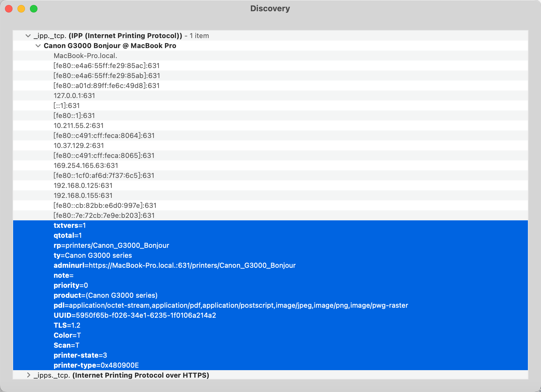
Task: Close the Discovery window
Action: 9,9
